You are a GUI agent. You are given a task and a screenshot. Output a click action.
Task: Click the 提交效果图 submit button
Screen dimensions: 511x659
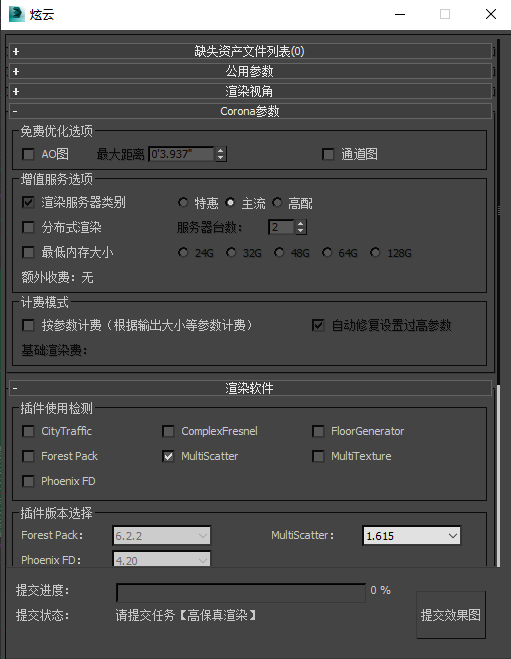(451, 615)
